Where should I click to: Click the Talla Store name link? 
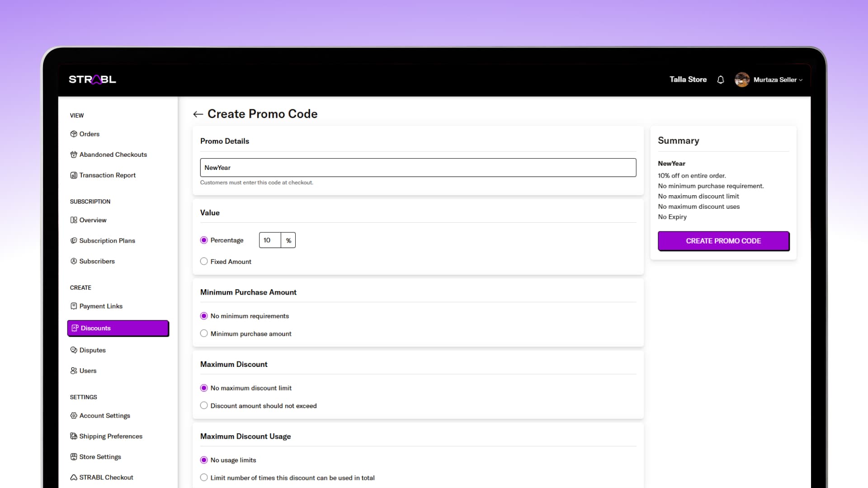click(688, 80)
